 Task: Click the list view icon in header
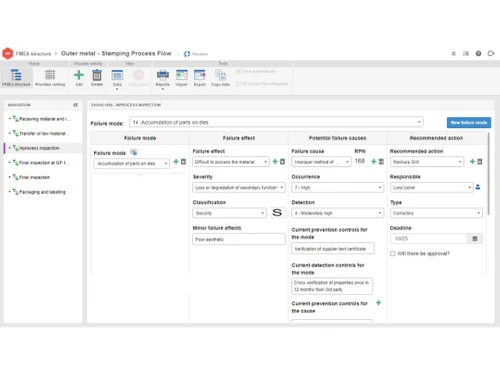[466, 53]
